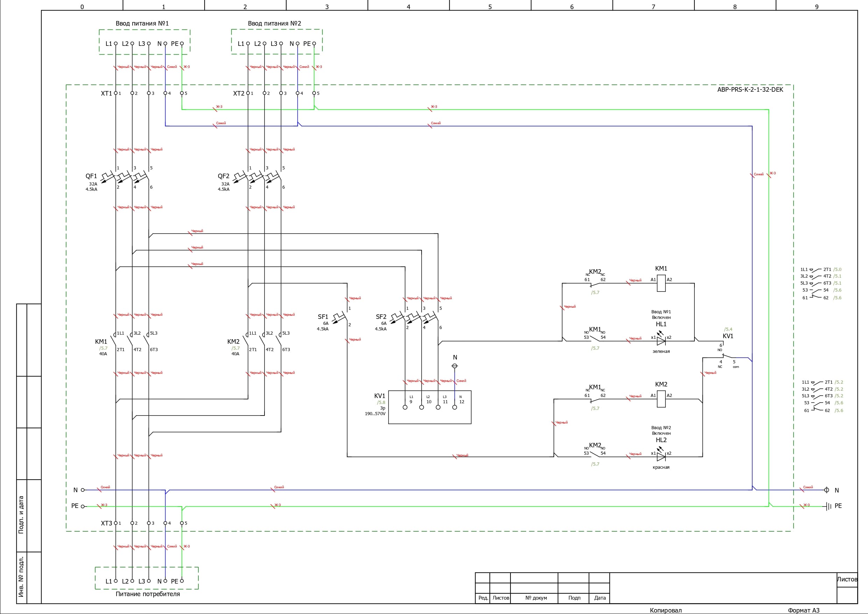Select the KM2 contactor coil A1-A2
The width and height of the screenshot is (868, 614).
coord(661,399)
